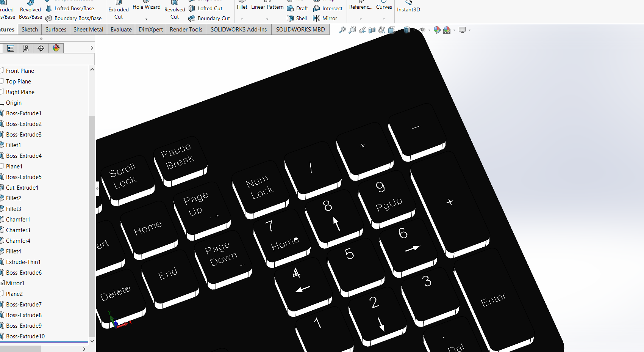This screenshot has height=352, width=644.
Task: Open the Dynamic Annotation Views icon
Action: 382,30
